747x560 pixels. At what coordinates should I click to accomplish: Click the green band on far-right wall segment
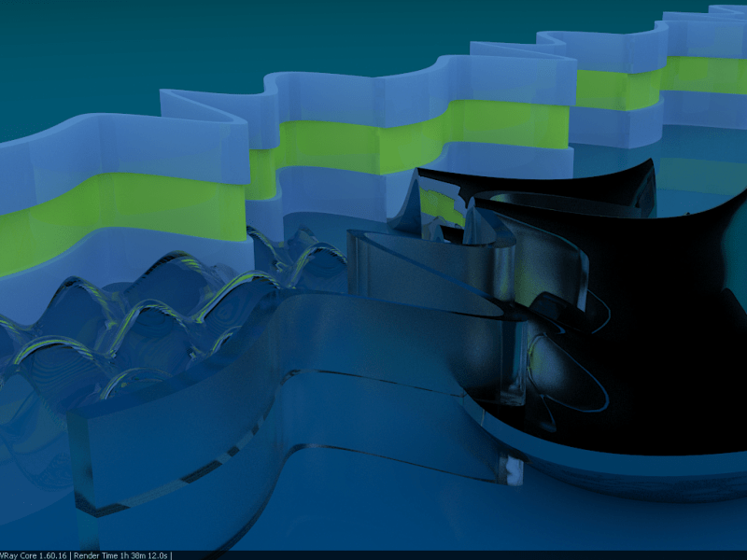coord(705,75)
